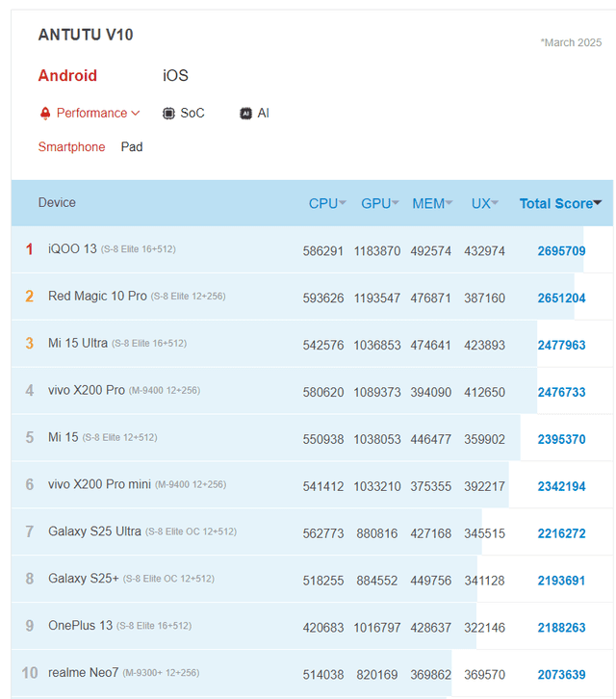This screenshot has height=699, width=616.
Task: Click total score 2193691
Action: pyautogui.click(x=561, y=581)
